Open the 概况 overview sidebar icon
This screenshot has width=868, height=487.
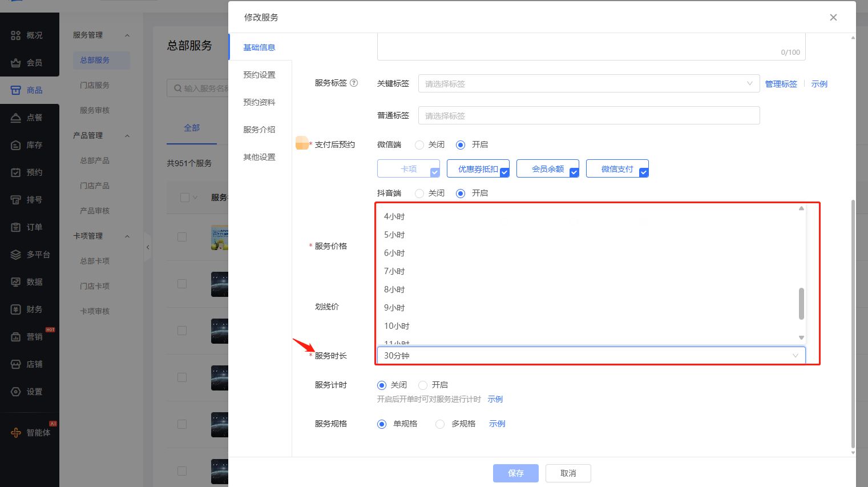tap(16, 35)
